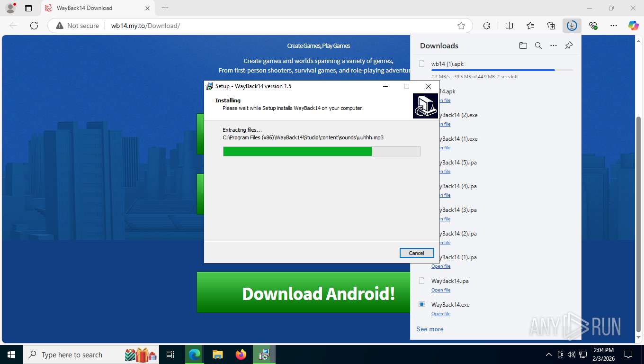Open file link under WayBack14 (2).ipa
Viewport: 644px width, 364px height.
(444, 243)
